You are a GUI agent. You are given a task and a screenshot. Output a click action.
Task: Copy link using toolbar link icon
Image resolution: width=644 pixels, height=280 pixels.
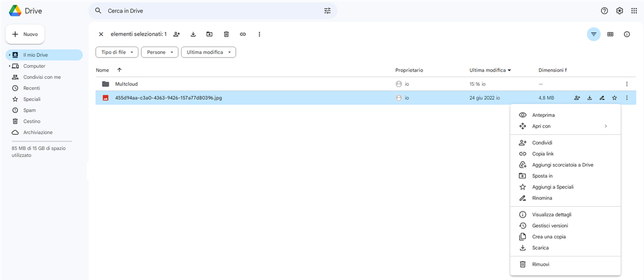point(243,34)
